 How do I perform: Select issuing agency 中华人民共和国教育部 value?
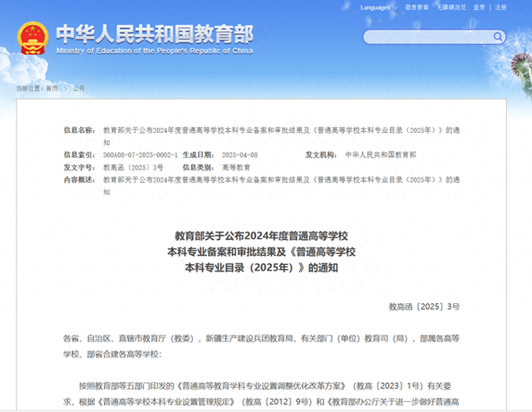point(381,155)
